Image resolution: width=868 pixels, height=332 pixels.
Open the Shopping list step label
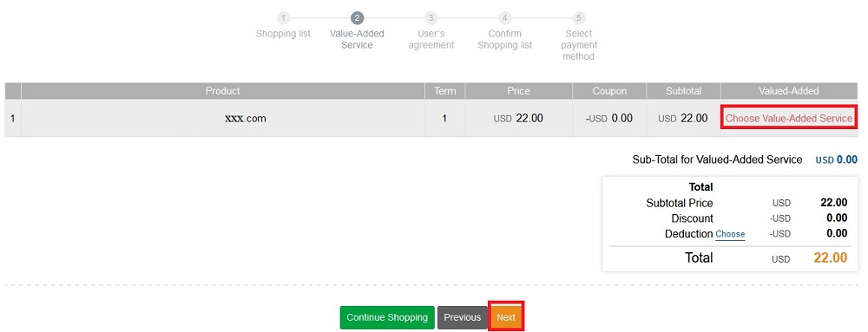283,34
